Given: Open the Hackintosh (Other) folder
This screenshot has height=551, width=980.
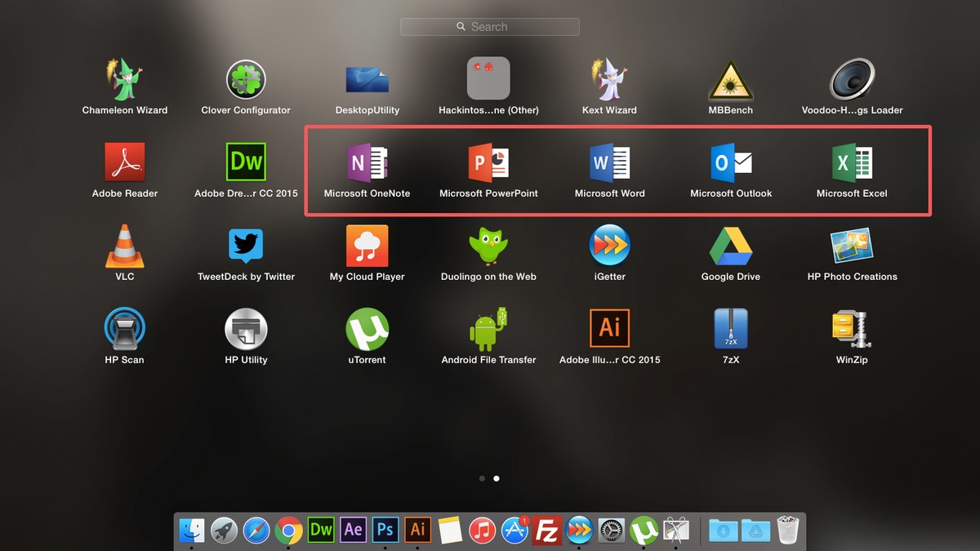Looking at the screenshot, I should pyautogui.click(x=488, y=78).
